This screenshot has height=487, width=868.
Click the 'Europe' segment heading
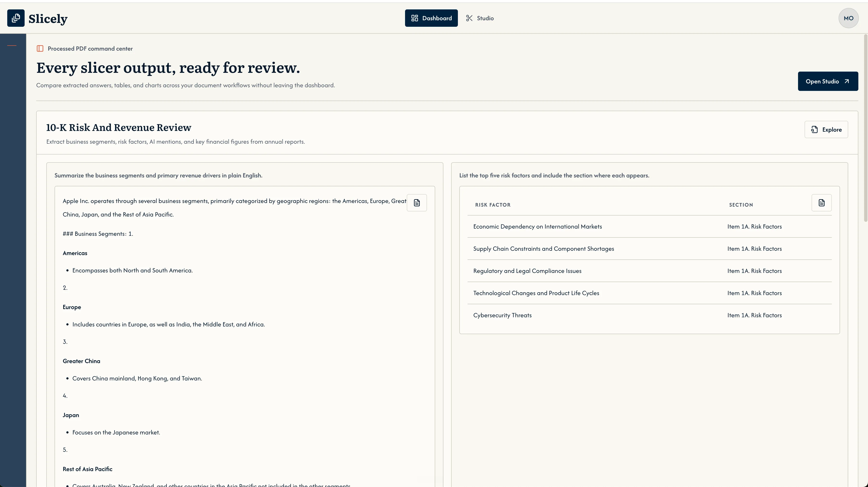[x=72, y=307]
